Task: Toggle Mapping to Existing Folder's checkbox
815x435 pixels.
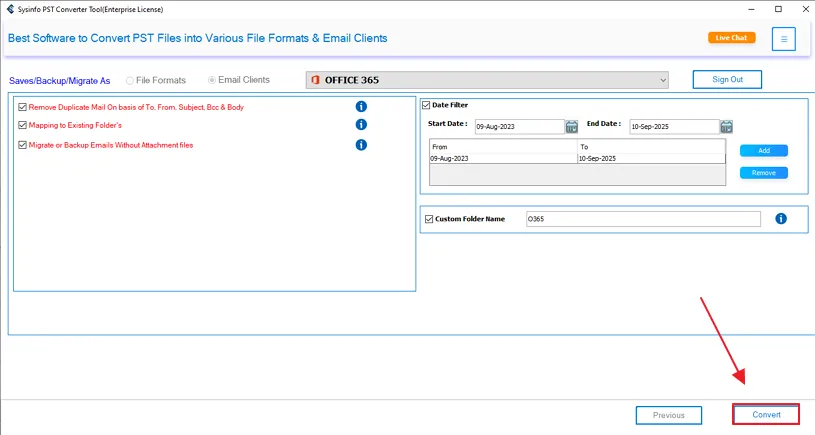Action: pyautogui.click(x=22, y=126)
